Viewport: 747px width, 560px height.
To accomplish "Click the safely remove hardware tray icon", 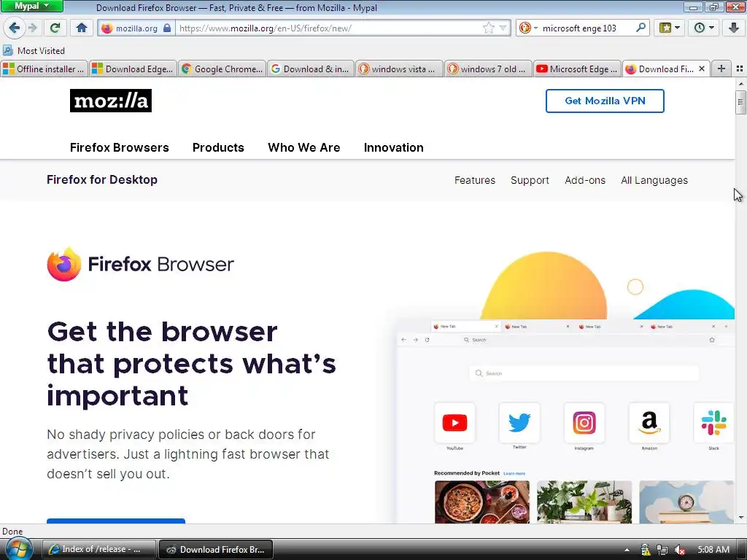I will coord(645,550).
